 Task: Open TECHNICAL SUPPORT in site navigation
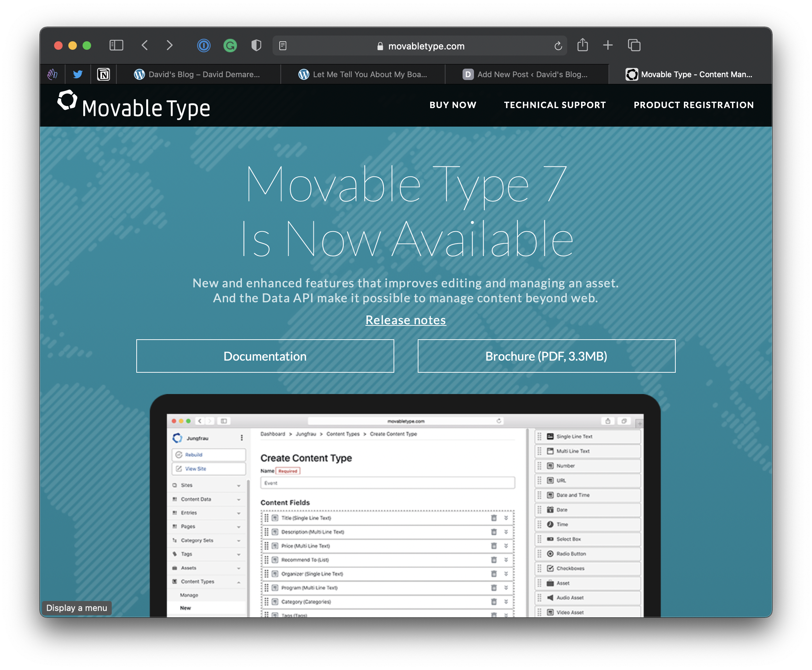555,105
